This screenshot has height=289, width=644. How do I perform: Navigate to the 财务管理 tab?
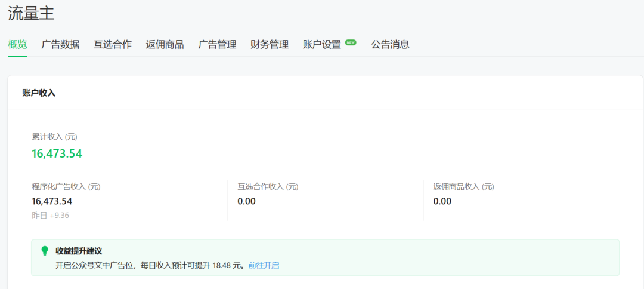(270, 45)
